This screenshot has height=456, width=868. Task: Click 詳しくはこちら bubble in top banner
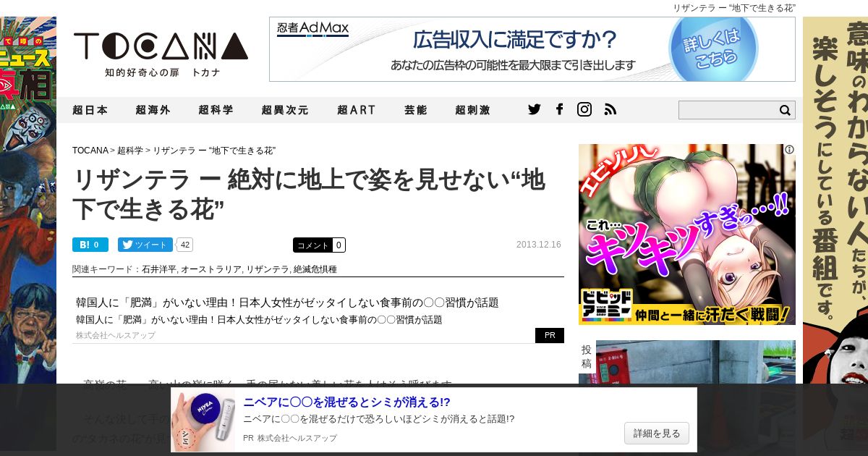click(712, 48)
